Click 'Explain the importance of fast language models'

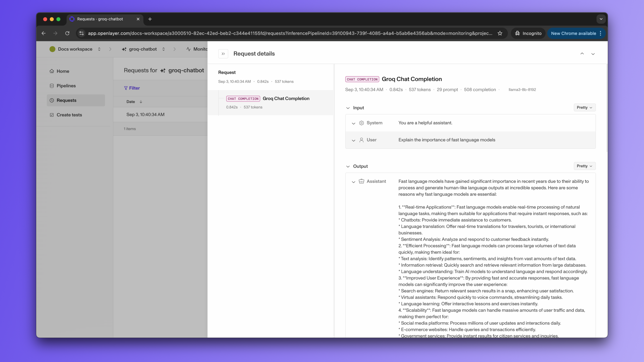[x=447, y=140]
